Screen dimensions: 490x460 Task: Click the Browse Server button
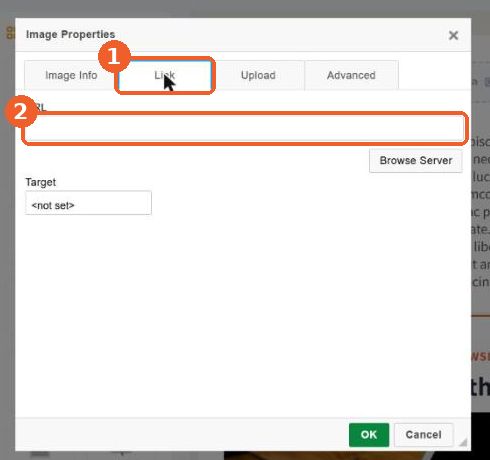[416, 161]
